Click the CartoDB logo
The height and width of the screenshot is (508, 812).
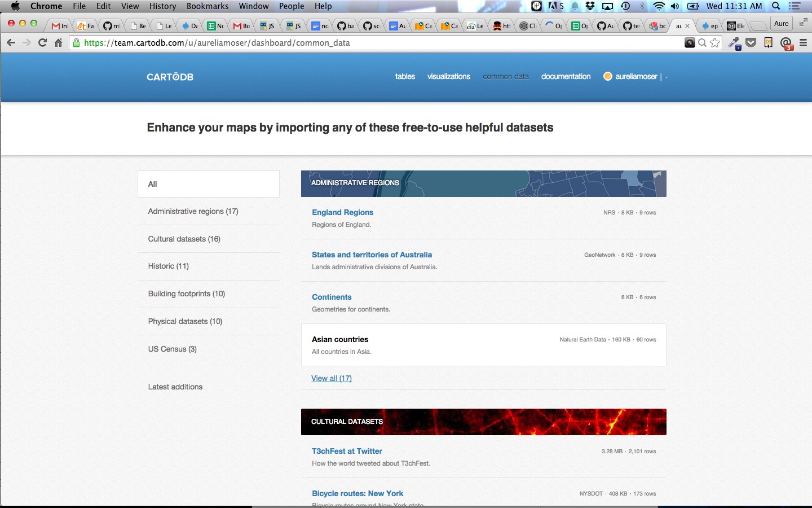(170, 77)
